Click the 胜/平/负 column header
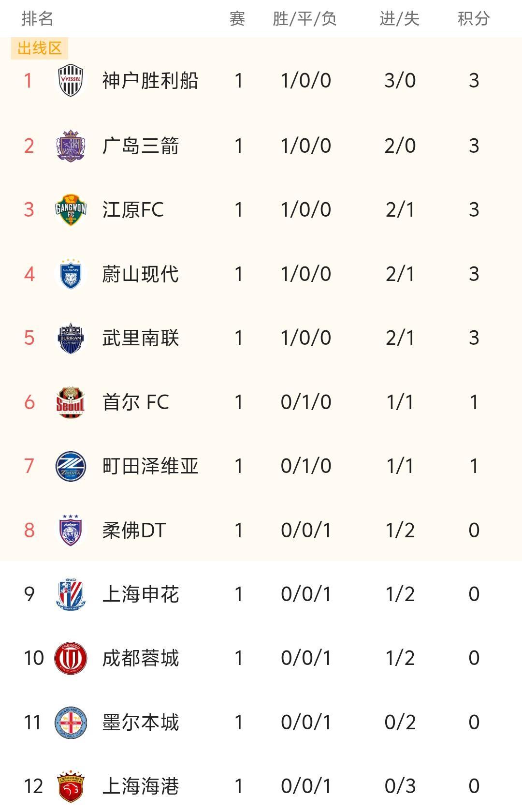Screen dimensions: 522x812 304,19
